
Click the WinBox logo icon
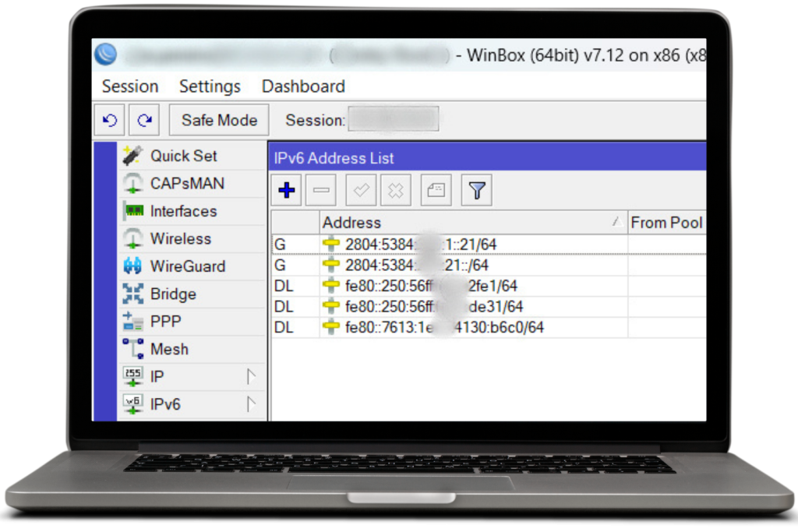106,55
